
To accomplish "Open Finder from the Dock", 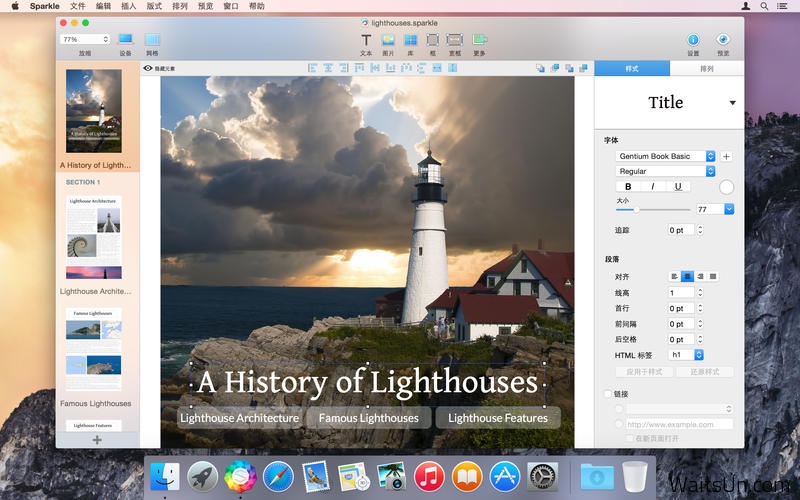I will (x=164, y=477).
